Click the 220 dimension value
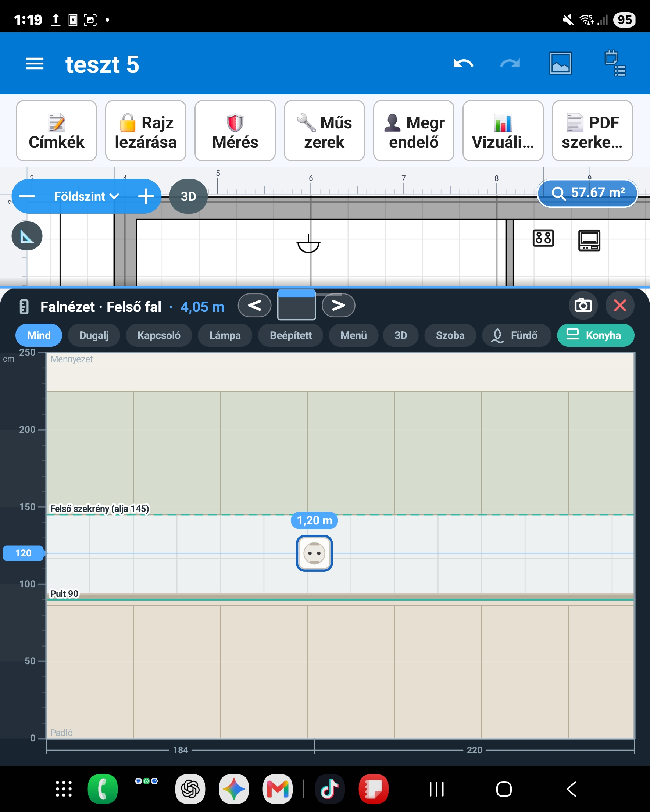 [474, 750]
